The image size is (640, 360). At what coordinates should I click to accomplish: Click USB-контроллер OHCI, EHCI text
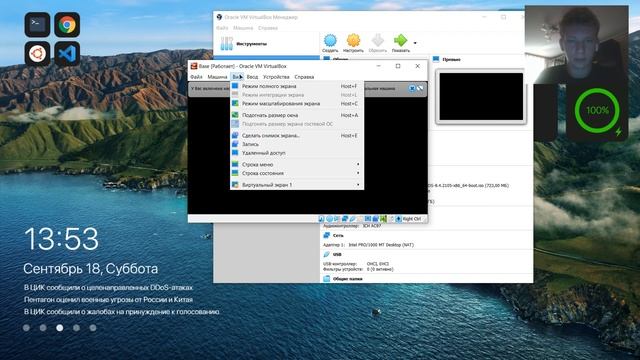point(356,264)
